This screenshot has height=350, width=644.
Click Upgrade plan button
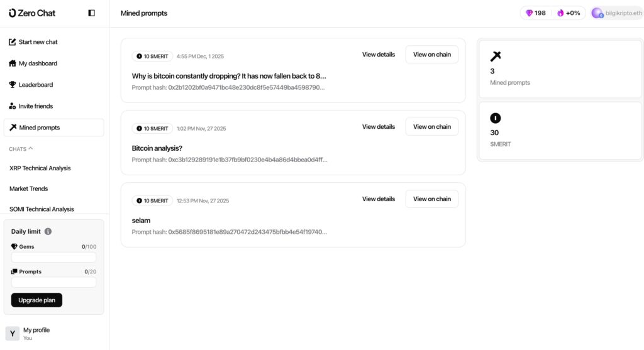tap(36, 300)
